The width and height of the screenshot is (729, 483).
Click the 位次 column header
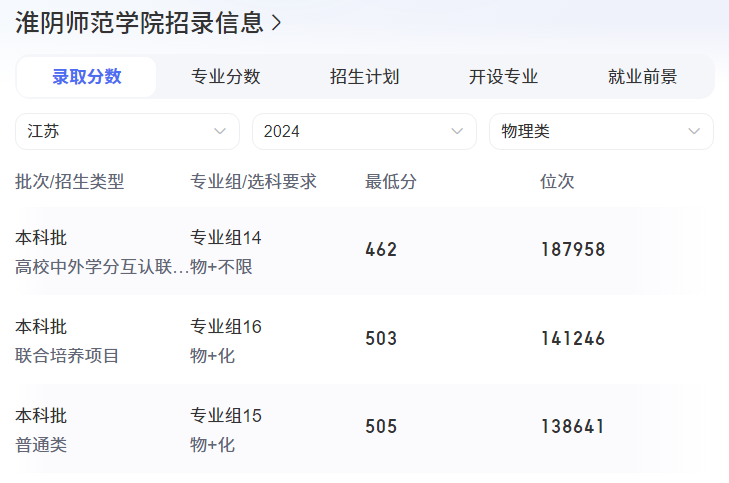(x=557, y=181)
